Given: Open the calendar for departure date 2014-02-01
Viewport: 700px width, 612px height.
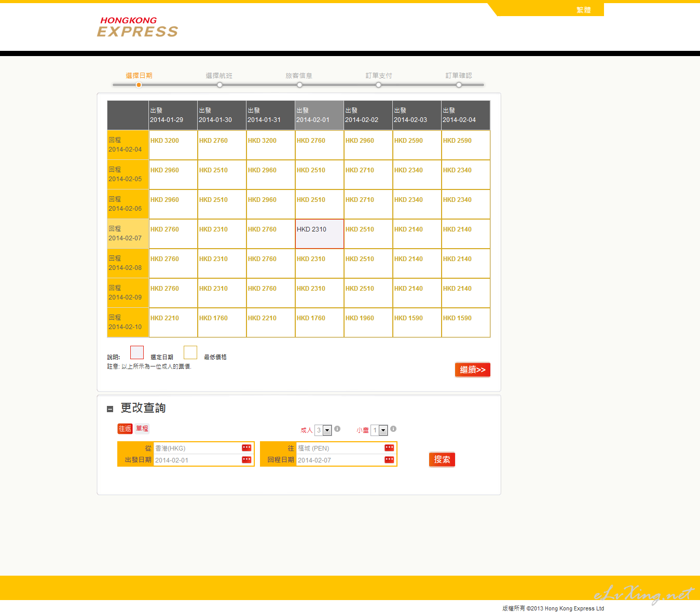Looking at the screenshot, I should (x=246, y=460).
